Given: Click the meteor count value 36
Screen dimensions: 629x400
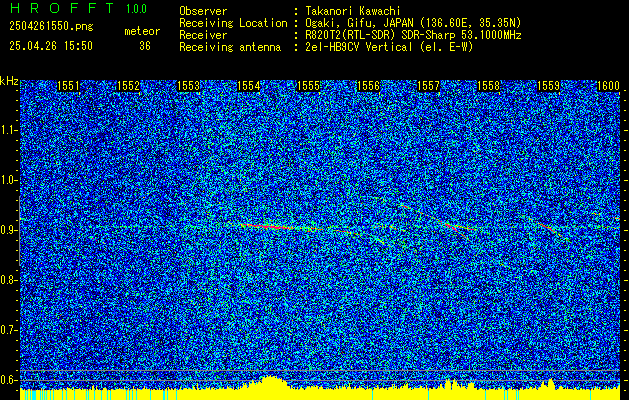Looking at the screenshot, I should coord(145,46).
